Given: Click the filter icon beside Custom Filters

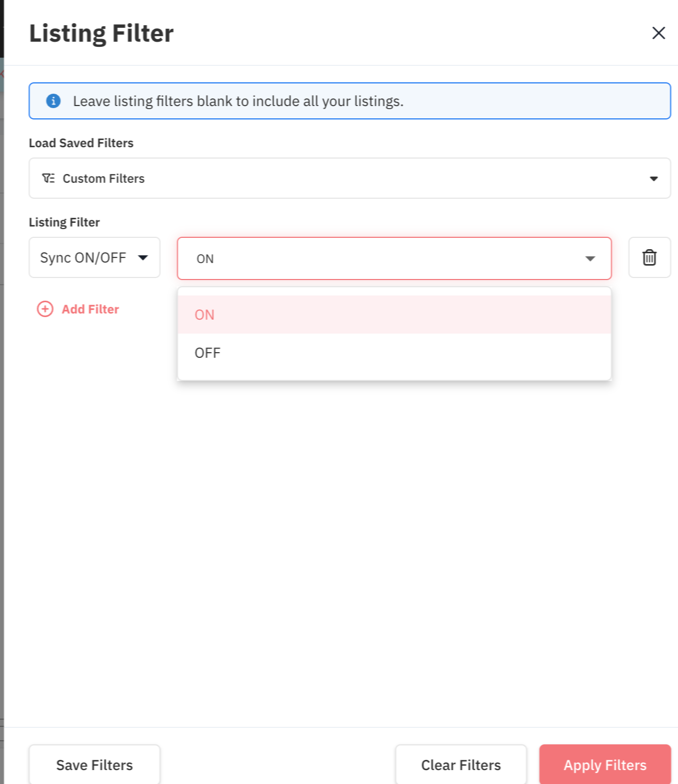Looking at the screenshot, I should point(48,179).
